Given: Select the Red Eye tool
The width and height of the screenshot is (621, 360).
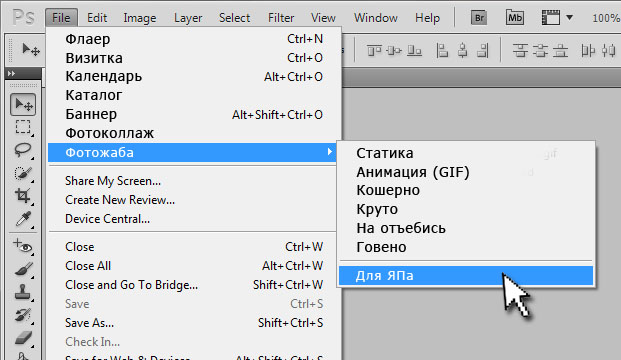Looking at the screenshot, I should pos(23,246).
